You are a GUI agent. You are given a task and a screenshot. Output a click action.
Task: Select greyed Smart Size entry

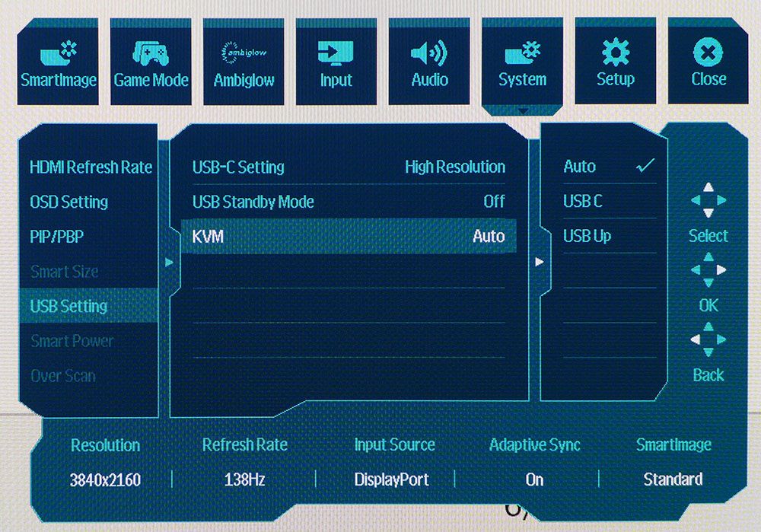(65, 272)
